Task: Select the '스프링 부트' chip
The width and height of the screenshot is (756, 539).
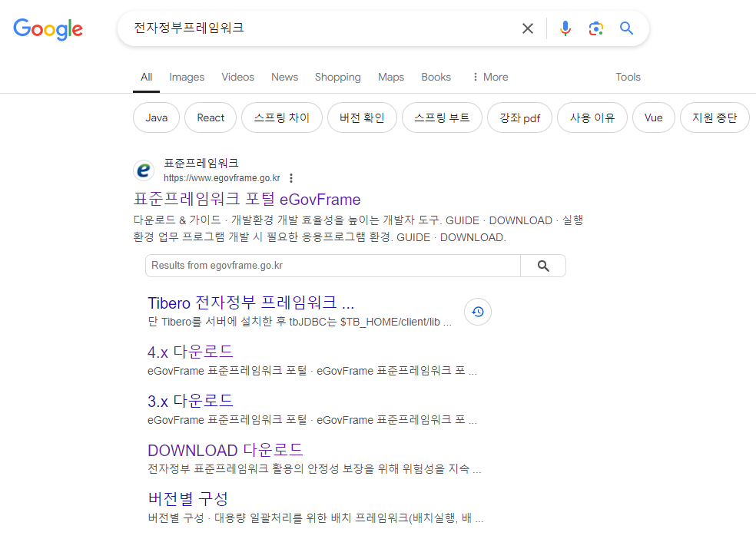Action: 442,117
